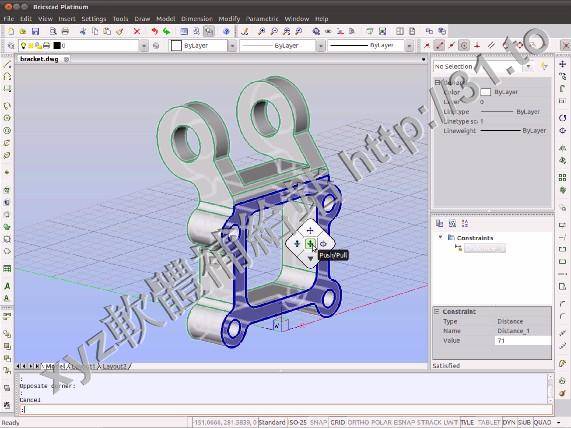
Task: Select the Line tool in left toolbar
Action: [7, 65]
